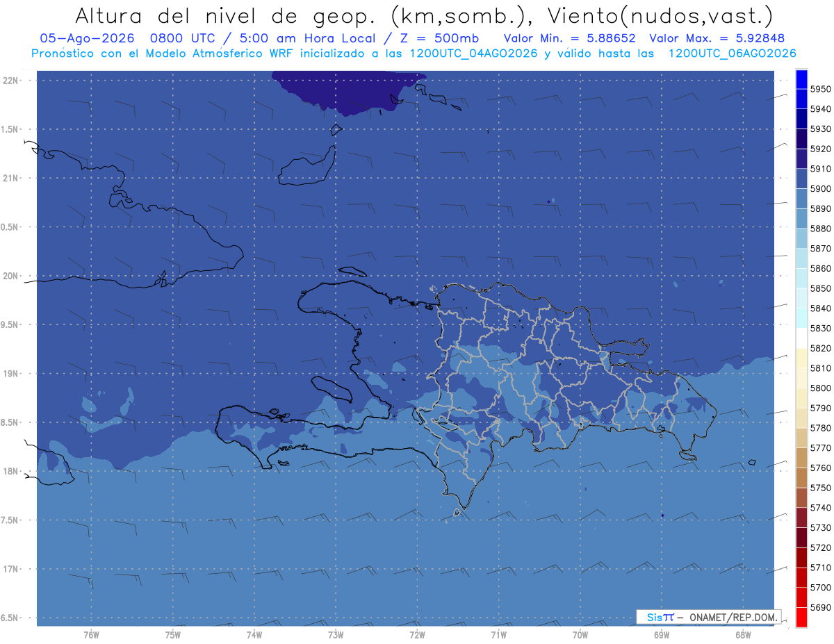Click legend value "5780"
Image resolution: width=834 pixels, height=644 pixels.
coord(820,428)
